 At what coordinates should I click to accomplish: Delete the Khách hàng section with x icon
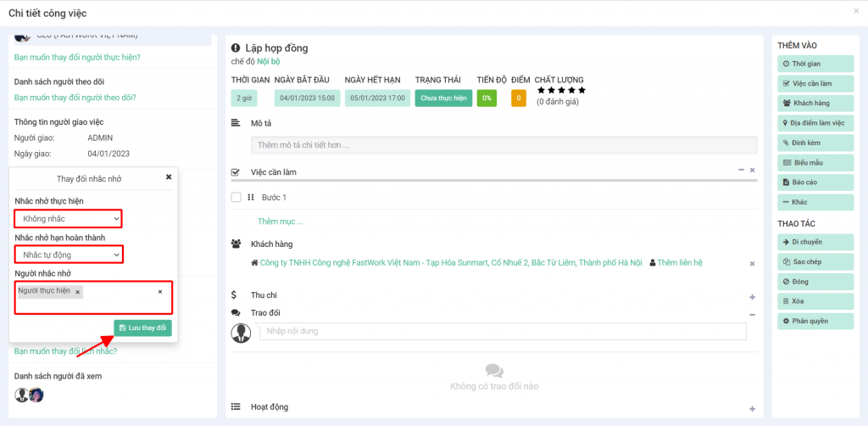(x=752, y=264)
